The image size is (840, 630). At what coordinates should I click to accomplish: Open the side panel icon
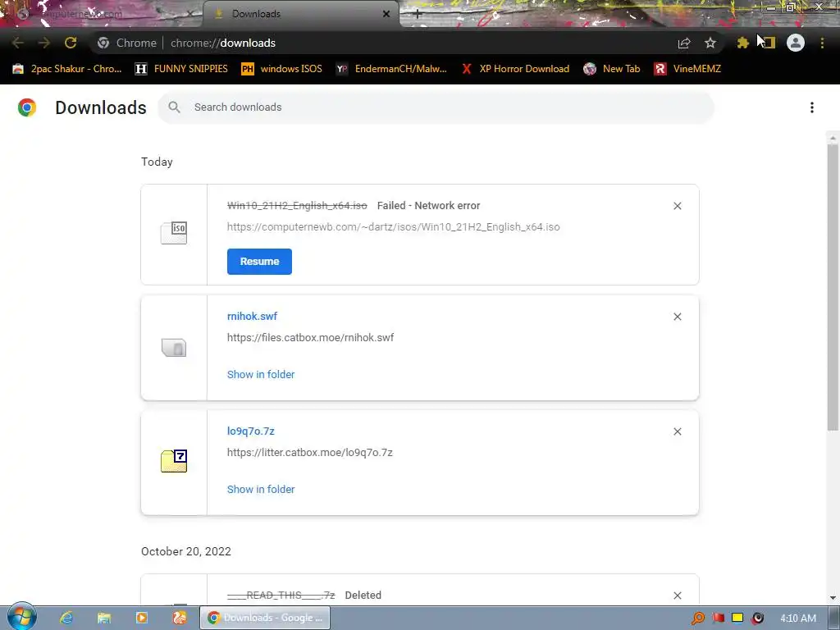tap(769, 43)
